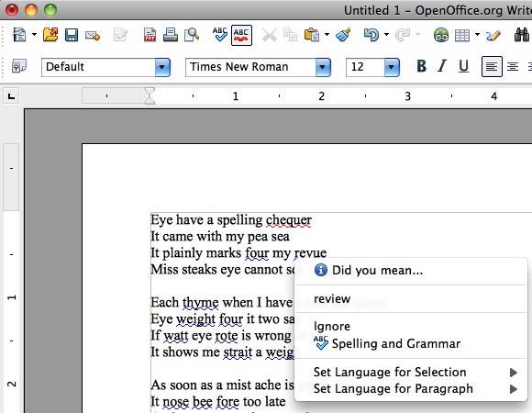Click the Insert Table grid icon
This screenshot has width=532, height=413.
click(x=462, y=35)
